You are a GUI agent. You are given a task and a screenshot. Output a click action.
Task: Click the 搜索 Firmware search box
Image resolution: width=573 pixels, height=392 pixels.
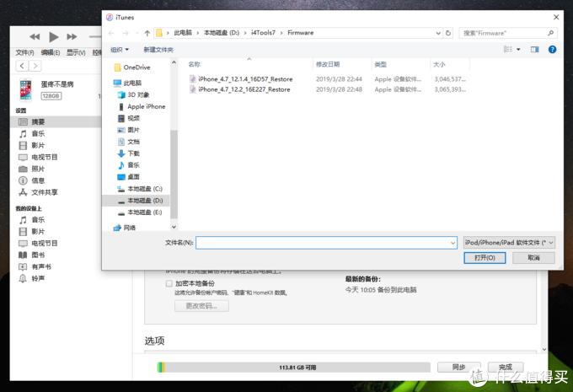508,33
